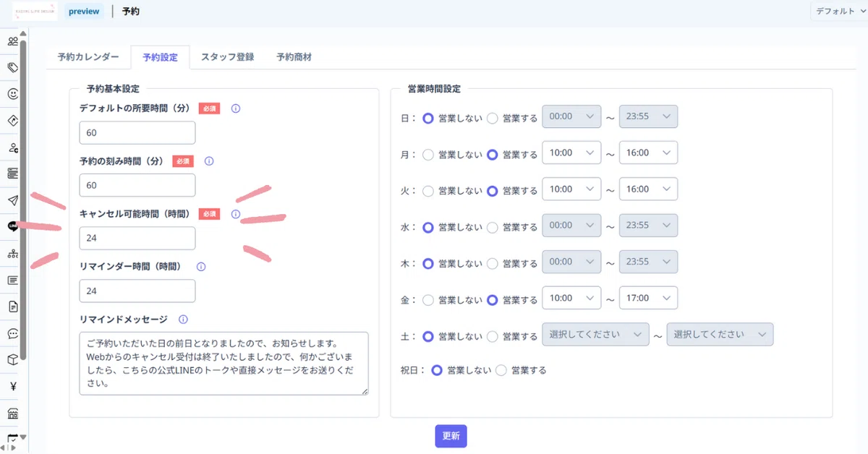The width and height of the screenshot is (868, 454).
Task: Open the chat bubble icon in the sidebar
Action: [x=12, y=333]
